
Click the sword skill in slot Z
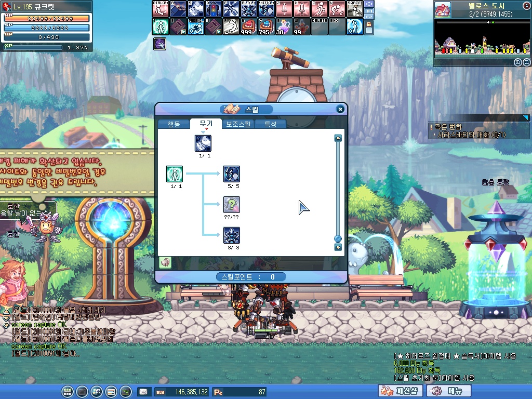(x=284, y=8)
